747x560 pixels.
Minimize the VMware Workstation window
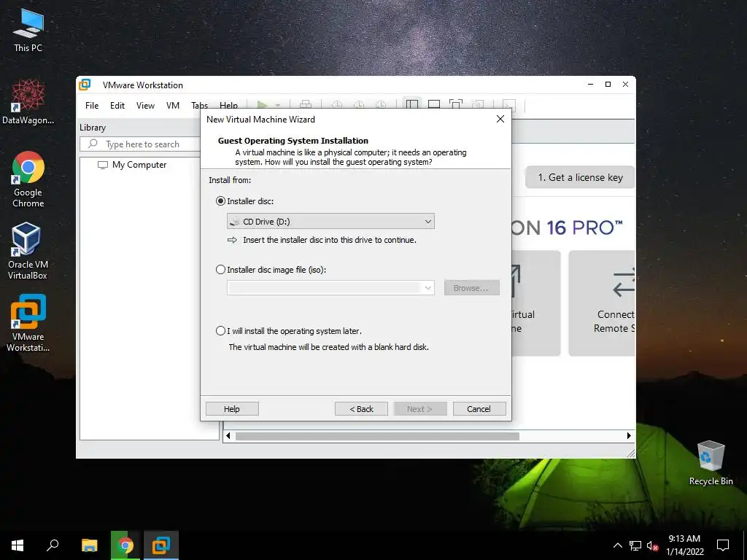(590, 85)
